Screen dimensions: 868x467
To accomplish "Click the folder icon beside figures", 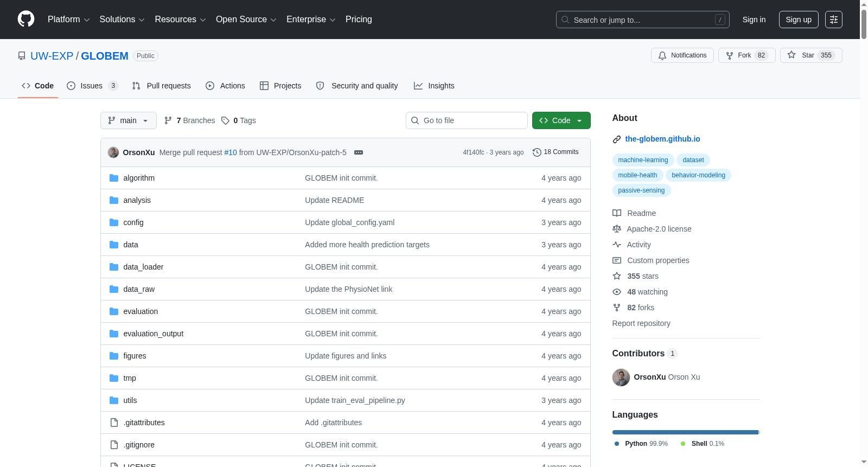I will [114, 356].
